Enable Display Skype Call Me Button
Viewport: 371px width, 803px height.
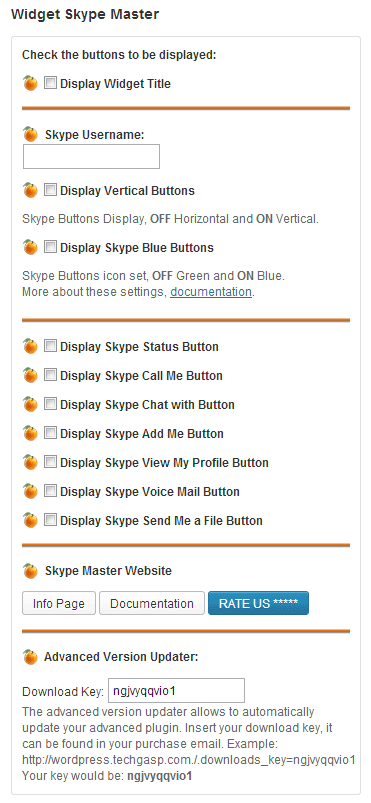(x=50, y=375)
